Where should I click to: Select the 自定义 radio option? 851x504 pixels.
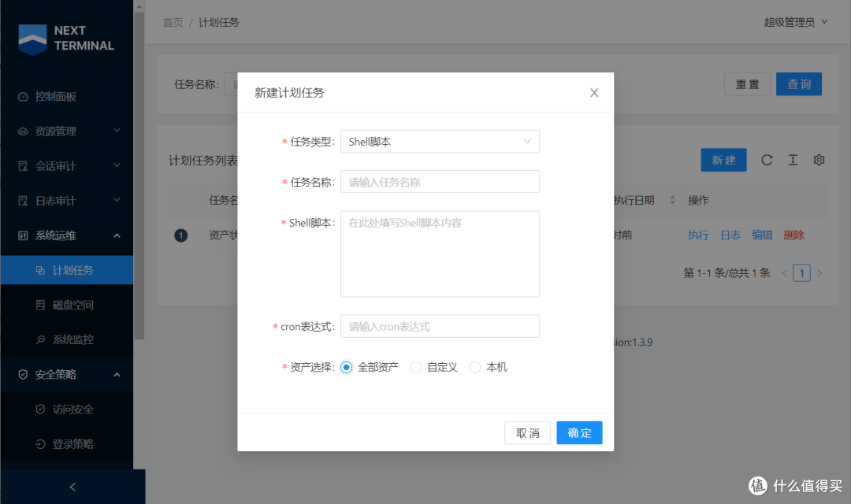[416, 367]
